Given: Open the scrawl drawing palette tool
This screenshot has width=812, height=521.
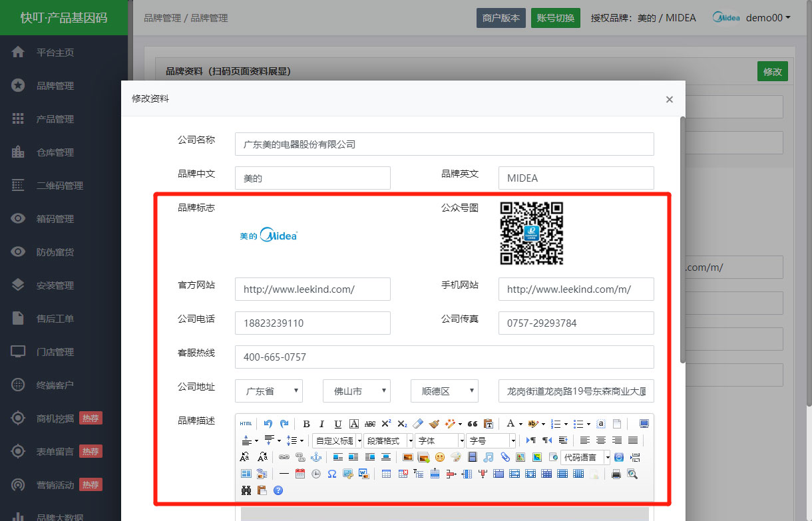Looking at the screenshot, I should coord(456,457).
